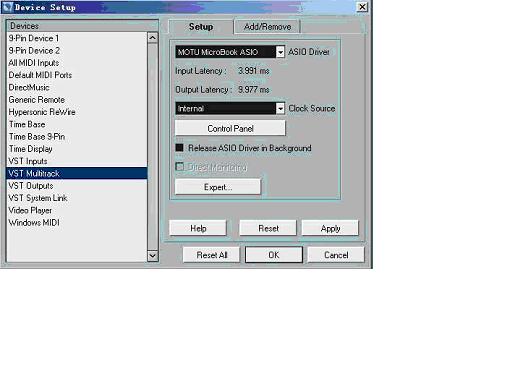The width and height of the screenshot is (512, 384).
Task: Toggle Release ASIO Driver in Background
Action: (180, 148)
